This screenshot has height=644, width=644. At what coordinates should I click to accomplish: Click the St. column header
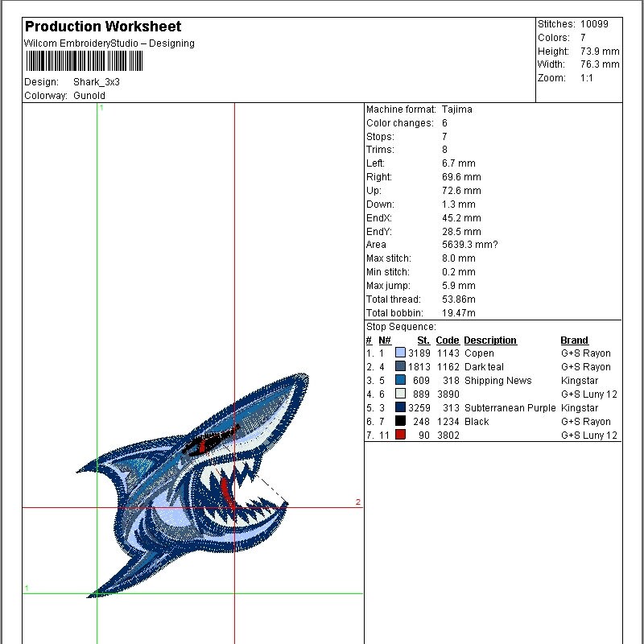tap(426, 340)
